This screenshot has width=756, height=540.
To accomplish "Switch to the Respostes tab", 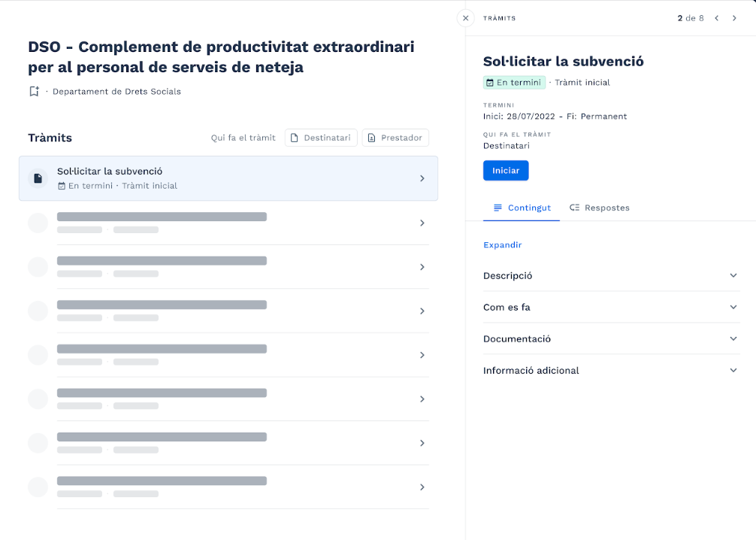I will tap(600, 208).
